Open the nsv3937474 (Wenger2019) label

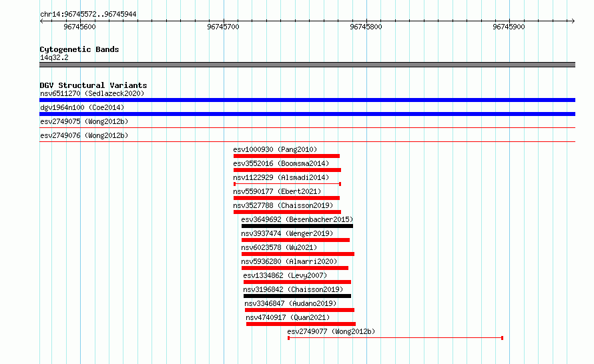[x=287, y=233]
